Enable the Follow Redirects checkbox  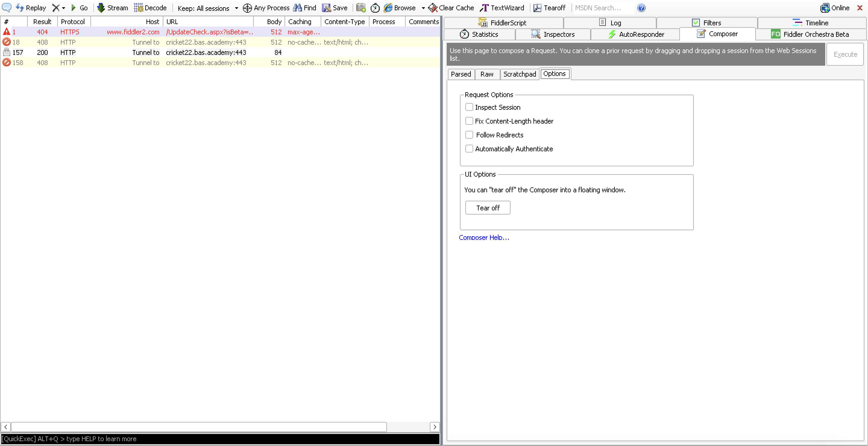point(469,135)
